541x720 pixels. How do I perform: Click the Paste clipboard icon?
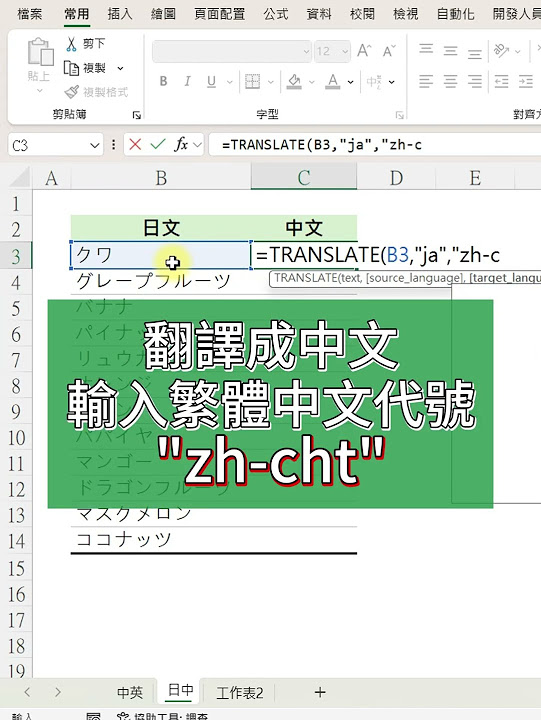(40, 52)
